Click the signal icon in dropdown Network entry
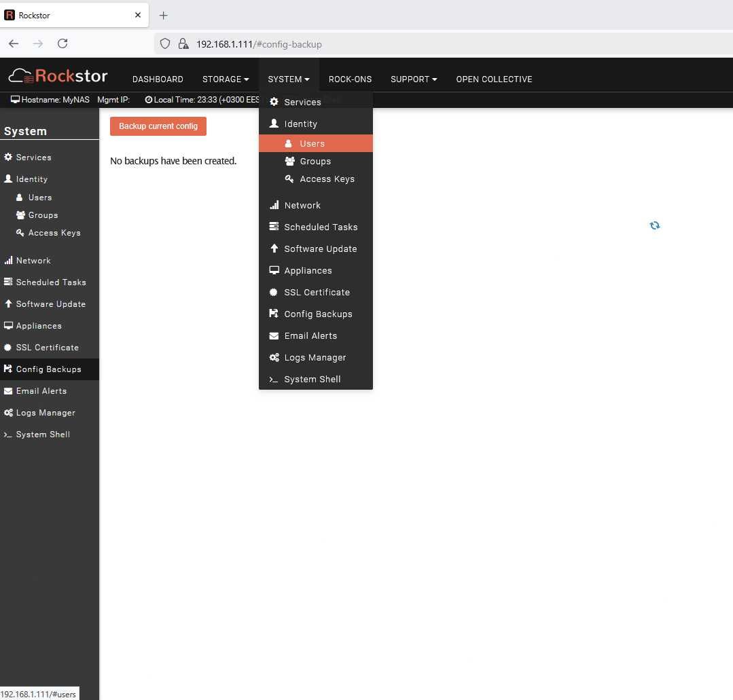The image size is (733, 700). pos(274,204)
